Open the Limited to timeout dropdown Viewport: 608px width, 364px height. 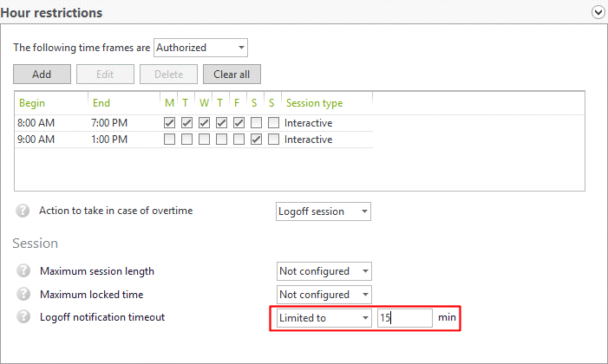click(x=324, y=318)
